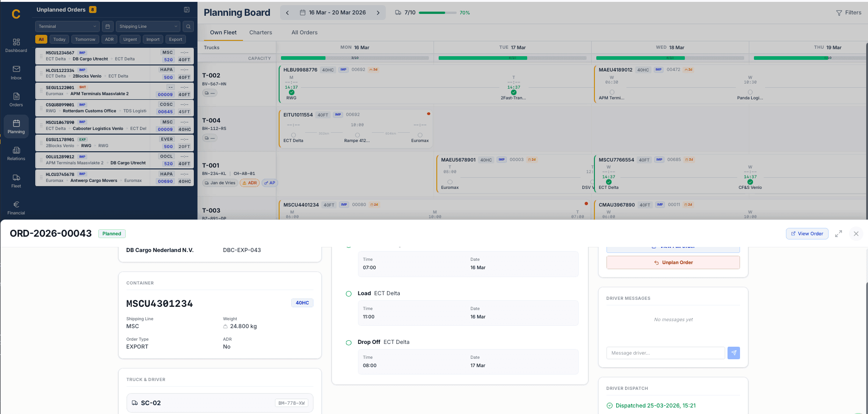Open the Shipping Line filter dropdown
This screenshot has width=868, height=414.
[x=148, y=26]
